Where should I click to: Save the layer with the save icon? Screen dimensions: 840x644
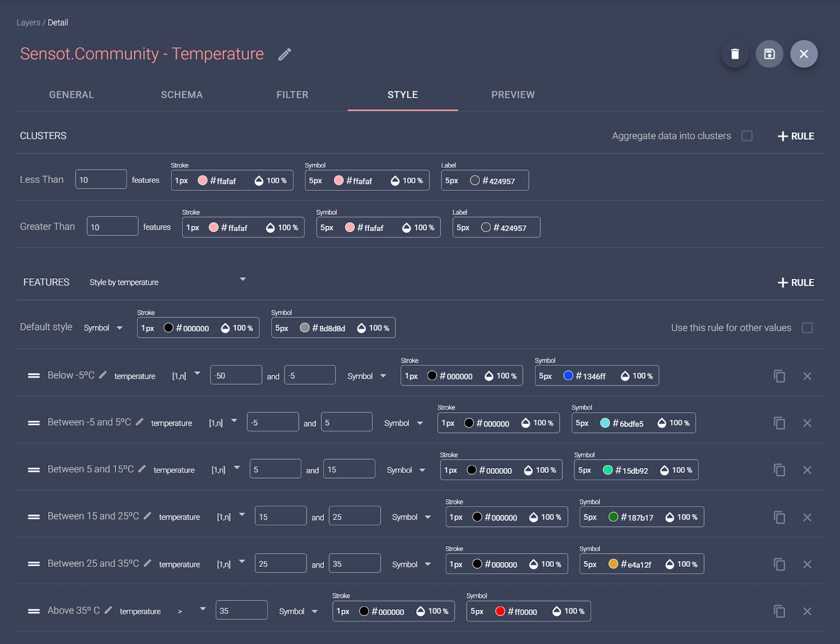(769, 54)
